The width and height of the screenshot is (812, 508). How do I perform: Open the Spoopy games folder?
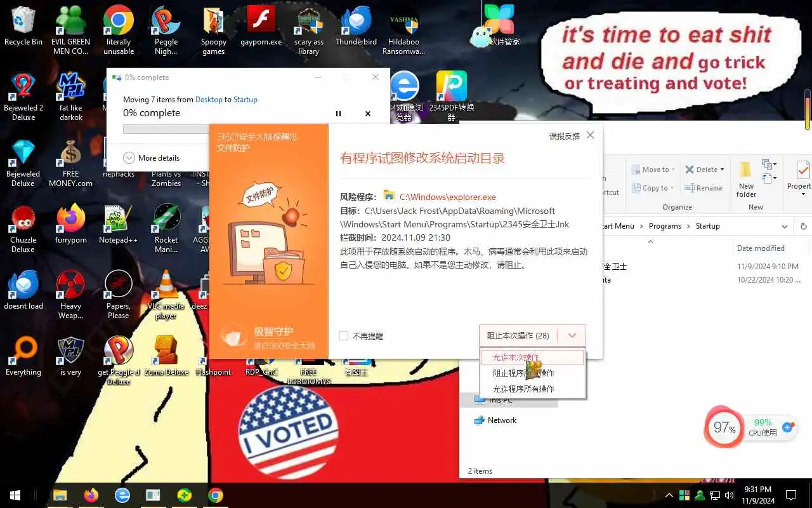[214, 30]
